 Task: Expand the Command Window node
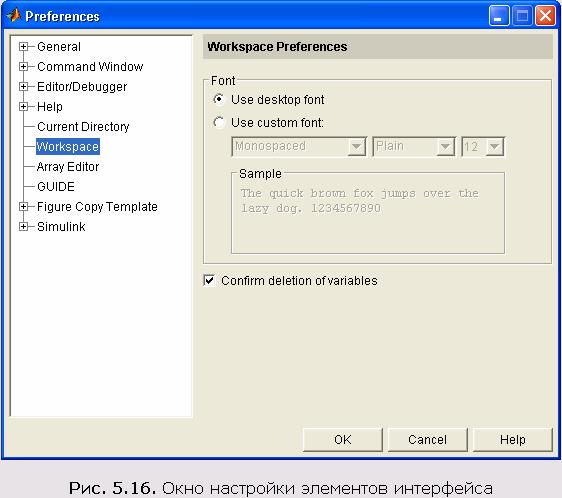tap(23, 67)
